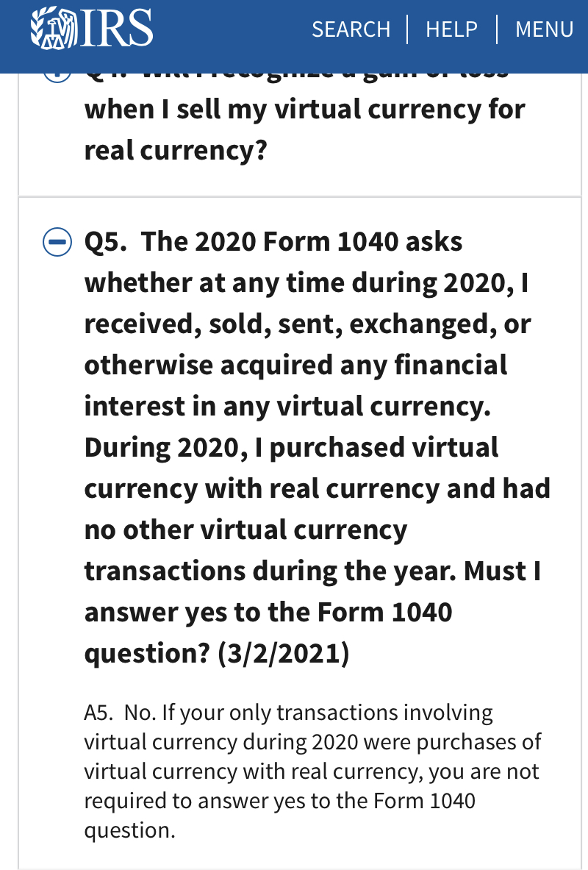Click the 'No.' at start of A5
This screenshot has width=588, height=870.
[x=140, y=713]
